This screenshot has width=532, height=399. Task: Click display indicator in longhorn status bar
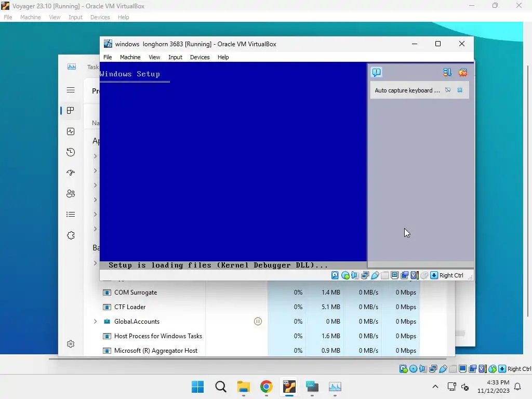(x=395, y=275)
